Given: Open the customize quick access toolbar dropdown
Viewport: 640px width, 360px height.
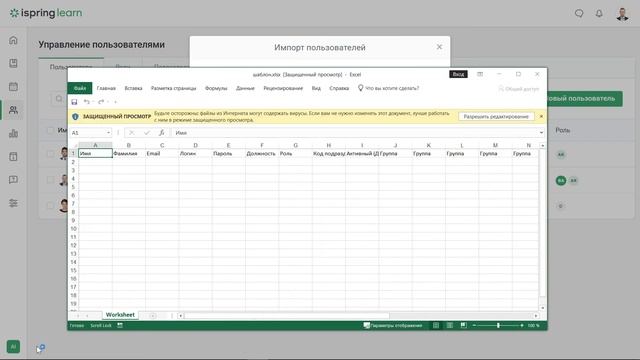Looking at the screenshot, I should tap(116, 102).
